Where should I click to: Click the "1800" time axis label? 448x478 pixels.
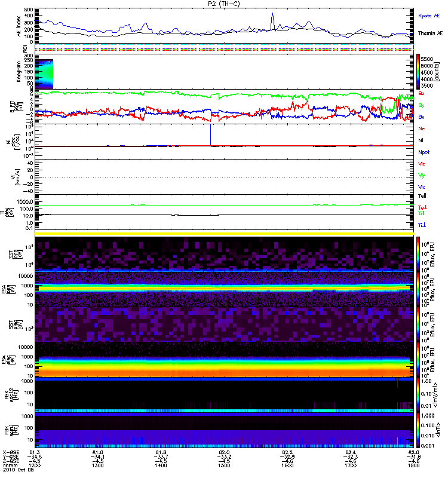(x=413, y=465)
